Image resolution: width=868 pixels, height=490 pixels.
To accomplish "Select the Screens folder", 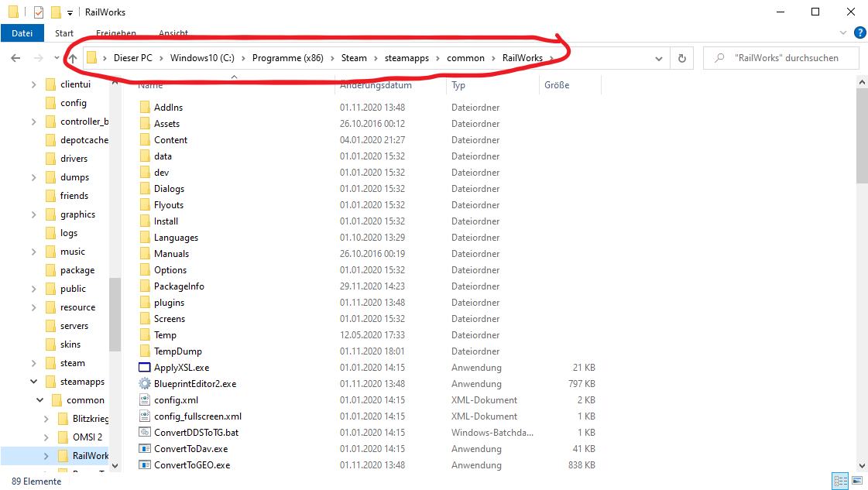I will point(170,319).
